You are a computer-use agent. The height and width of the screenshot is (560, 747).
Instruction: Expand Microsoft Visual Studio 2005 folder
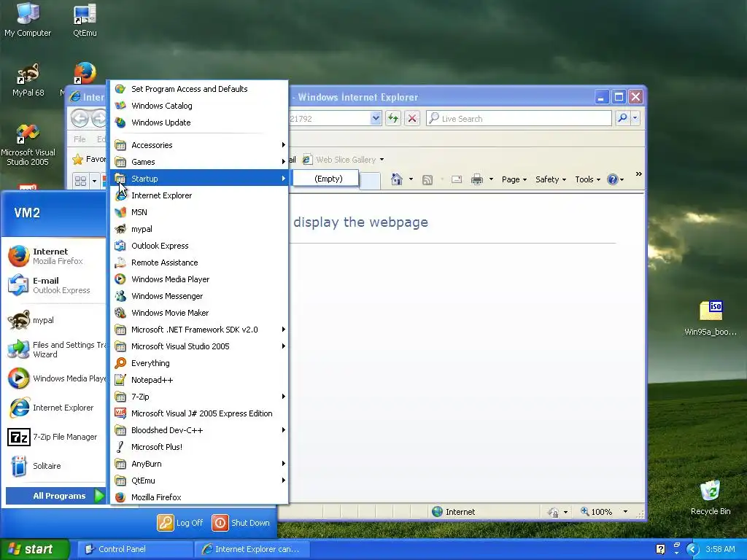(x=199, y=346)
